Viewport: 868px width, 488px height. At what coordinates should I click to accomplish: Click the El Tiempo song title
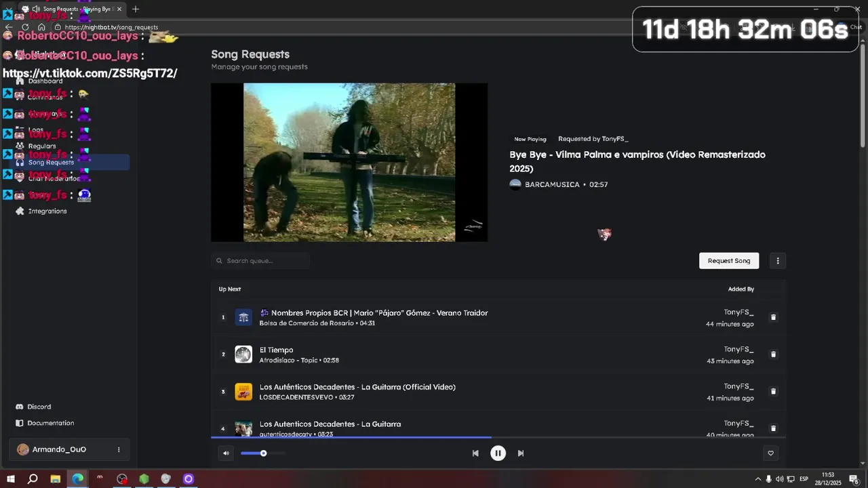(276, 350)
